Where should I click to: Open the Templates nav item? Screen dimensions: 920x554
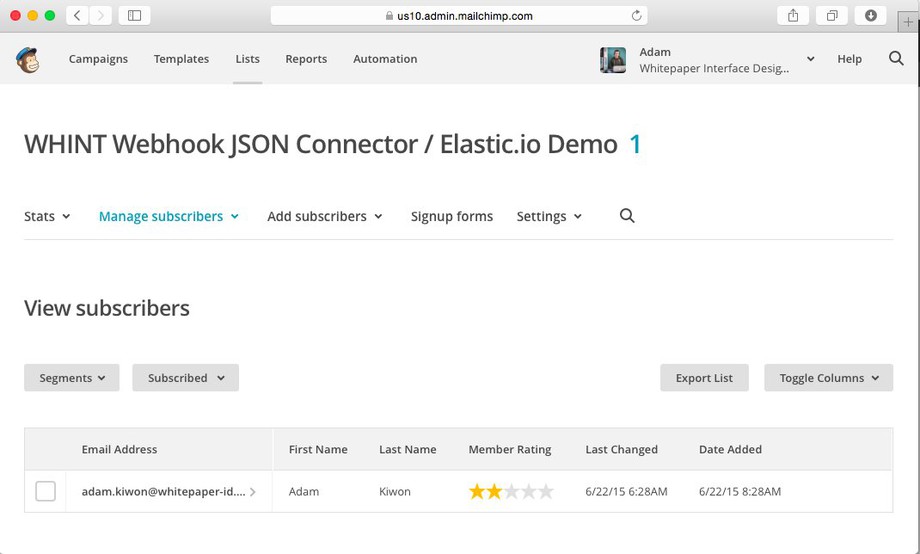click(181, 59)
